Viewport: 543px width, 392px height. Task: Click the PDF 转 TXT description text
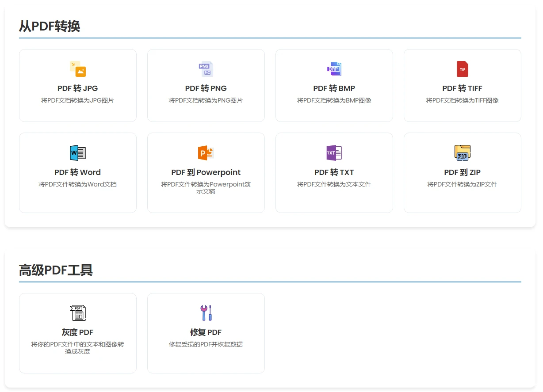[334, 184]
